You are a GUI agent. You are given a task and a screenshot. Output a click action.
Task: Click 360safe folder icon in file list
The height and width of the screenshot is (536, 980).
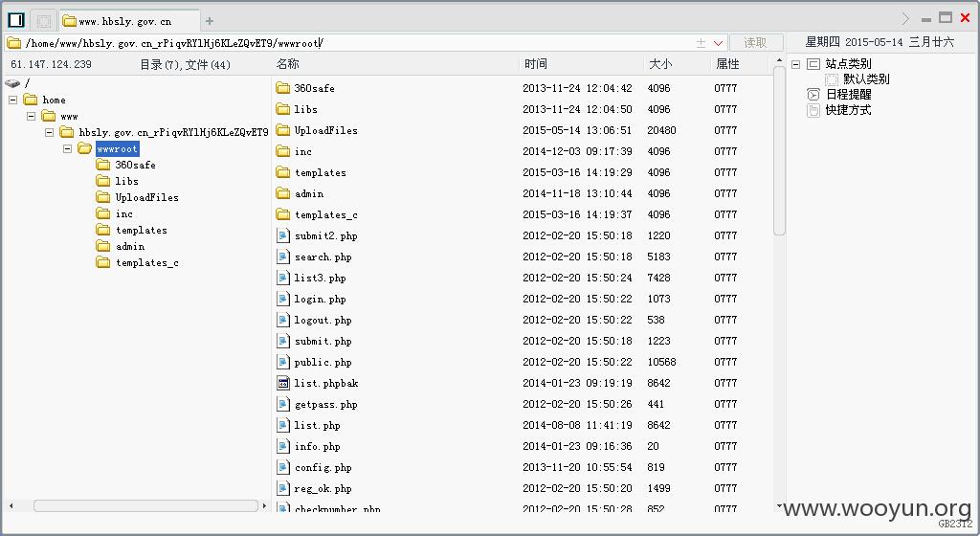(x=283, y=88)
